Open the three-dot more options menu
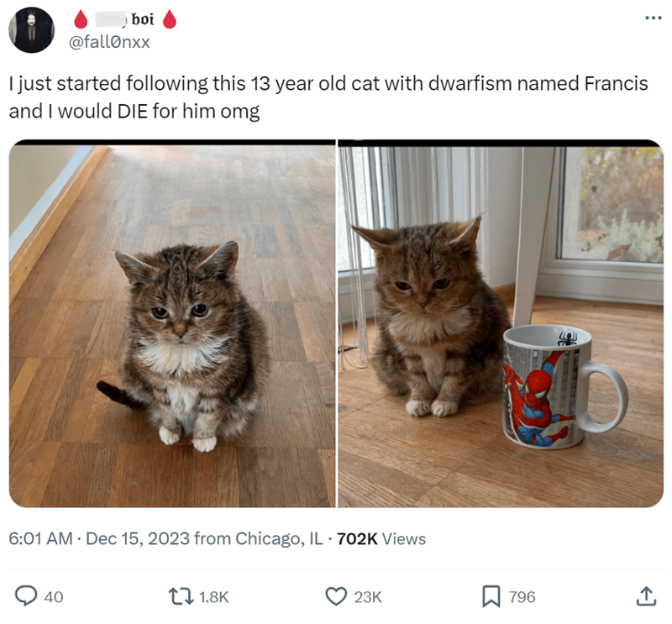The image size is (672, 624). [644, 18]
